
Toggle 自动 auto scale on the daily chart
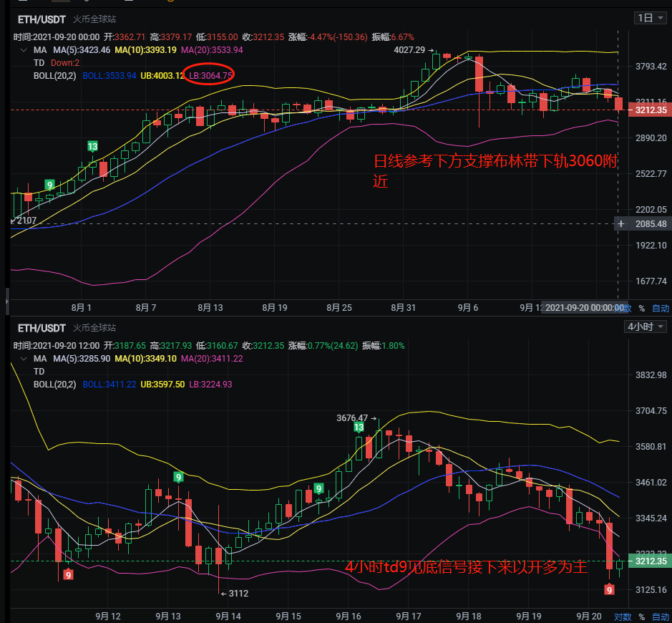pos(661,309)
